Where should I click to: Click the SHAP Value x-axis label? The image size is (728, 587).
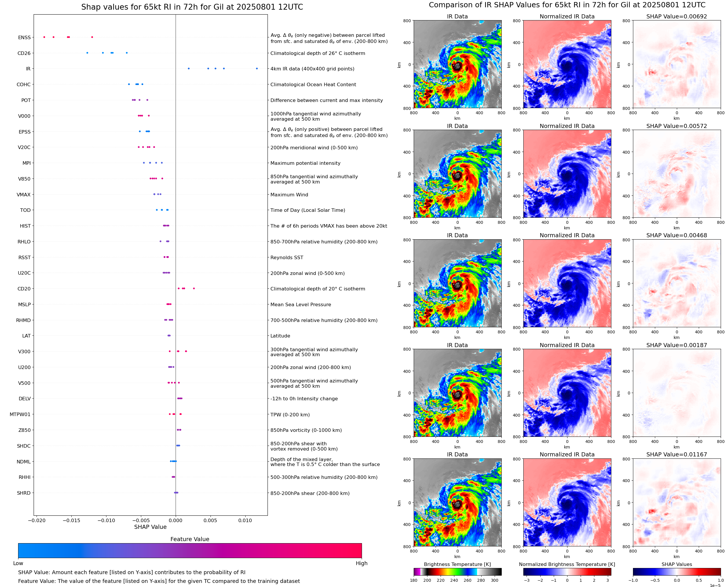coord(150,527)
